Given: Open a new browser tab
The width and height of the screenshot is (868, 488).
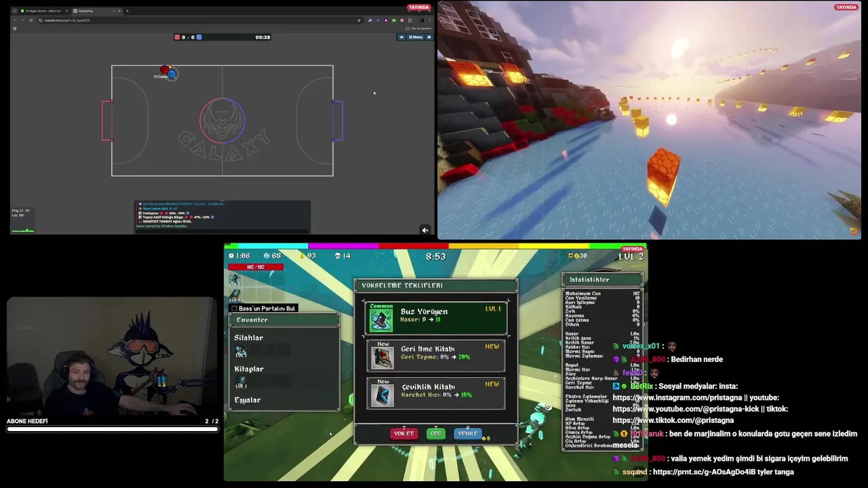Looking at the screenshot, I should [x=127, y=11].
